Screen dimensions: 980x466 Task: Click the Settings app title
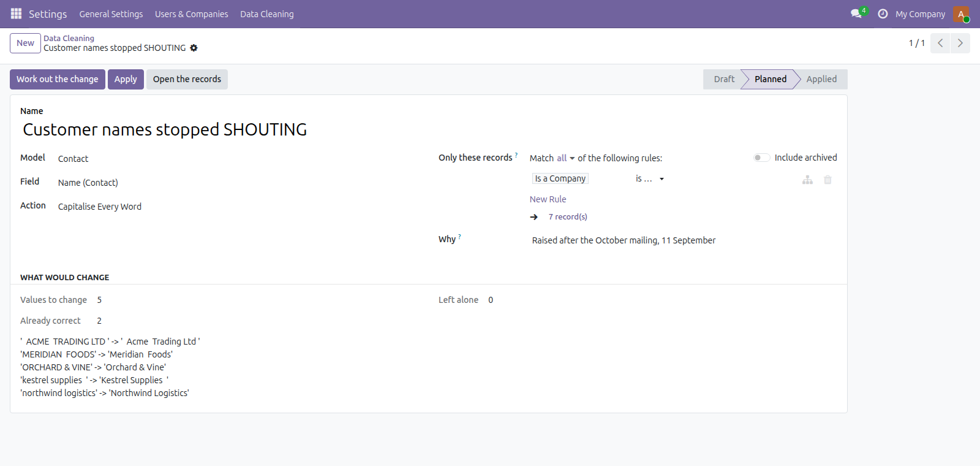[48, 14]
